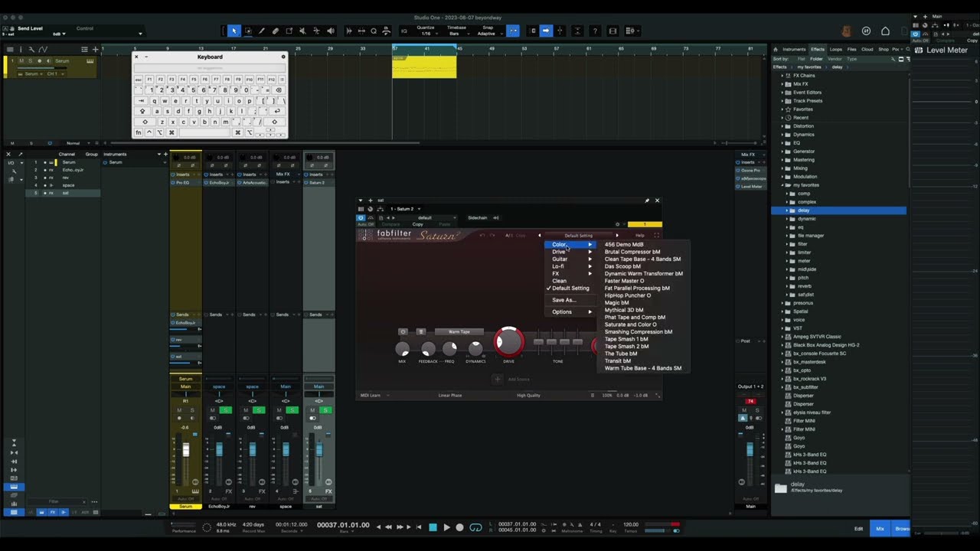The height and width of the screenshot is (551, 980).
Task: Select Brutal Compressor bM preset
Action: (632, 252)
